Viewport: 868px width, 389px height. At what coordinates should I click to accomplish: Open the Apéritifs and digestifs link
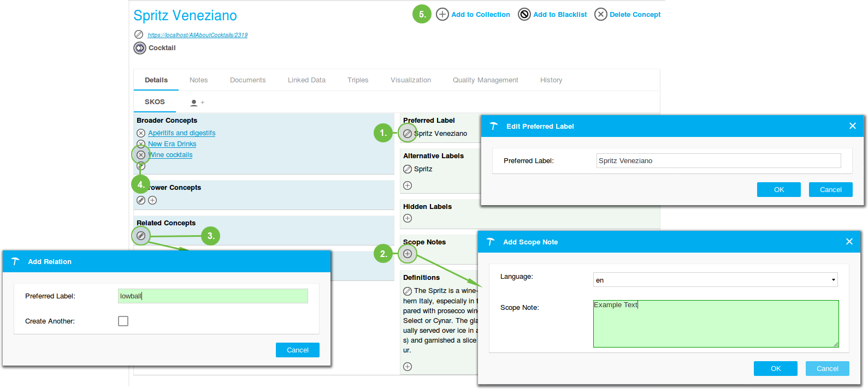coord(181,133)
